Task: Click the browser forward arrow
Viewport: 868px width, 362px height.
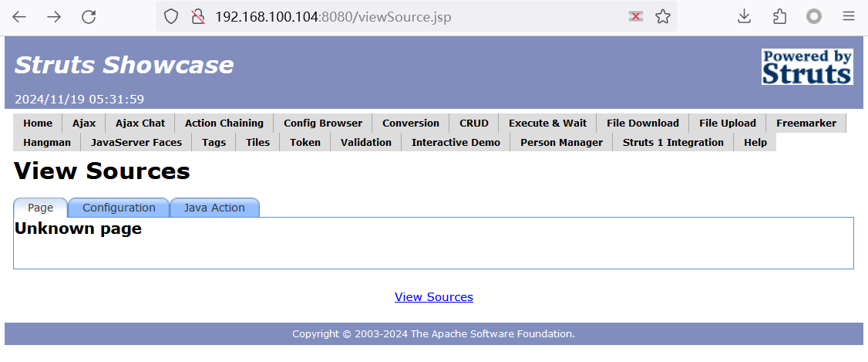Action: tap(54, 17)
